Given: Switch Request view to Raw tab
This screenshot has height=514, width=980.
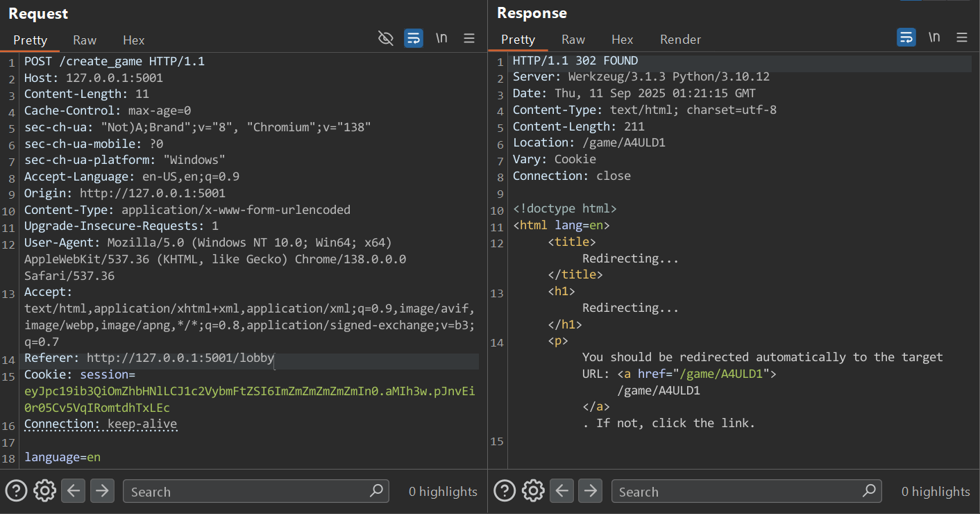Looking at the screenshot, I should tap(85, 40).
